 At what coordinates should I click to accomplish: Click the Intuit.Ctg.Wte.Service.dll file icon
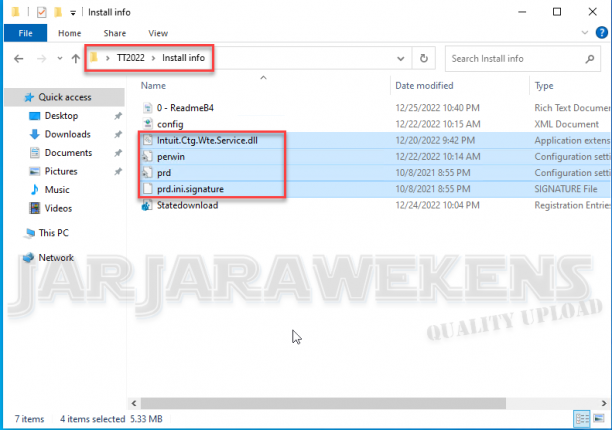[148, 140]
